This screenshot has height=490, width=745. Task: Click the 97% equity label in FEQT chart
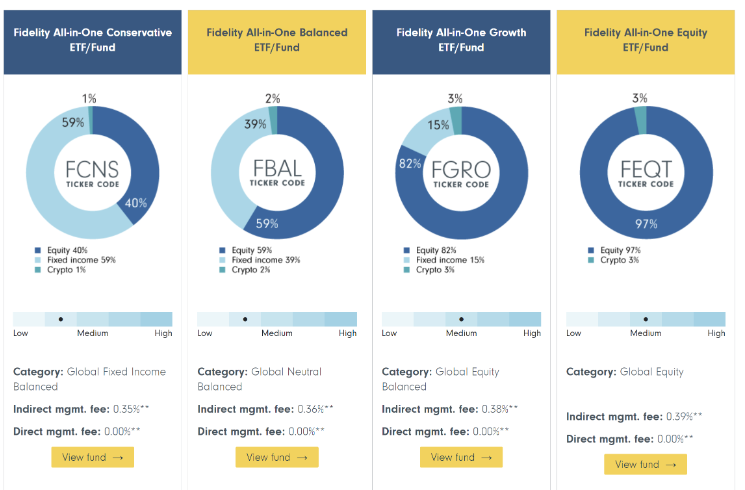646,224
